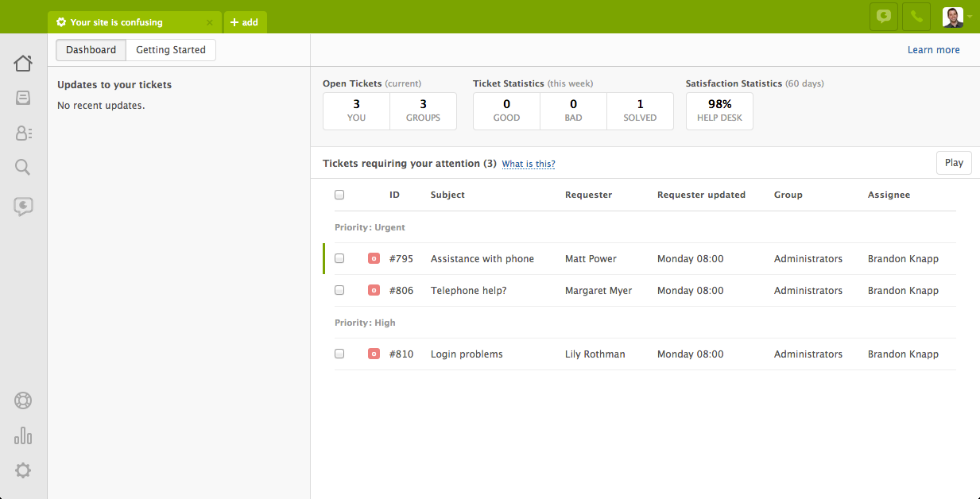Open the Admin gear icon in sidebar

coord(23,470)
